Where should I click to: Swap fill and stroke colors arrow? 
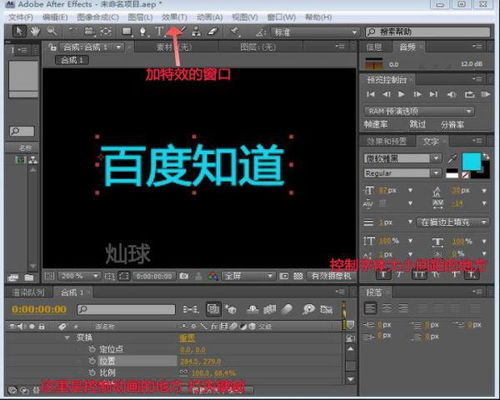pos(486,156)
